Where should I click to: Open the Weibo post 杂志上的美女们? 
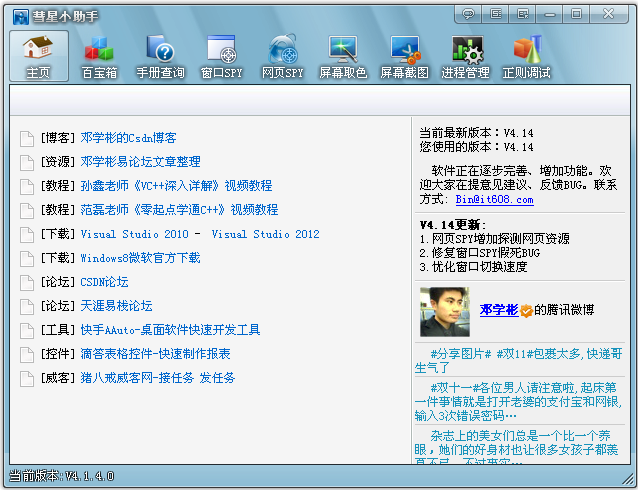point(517,446)
